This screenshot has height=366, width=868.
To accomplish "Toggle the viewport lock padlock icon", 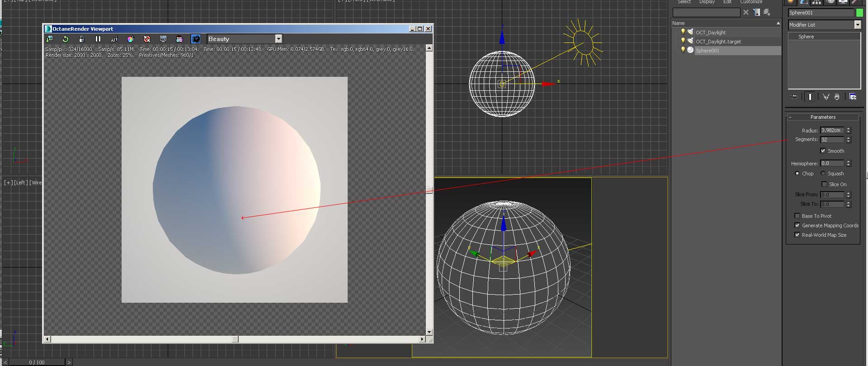I will click(x=82, y=39).
